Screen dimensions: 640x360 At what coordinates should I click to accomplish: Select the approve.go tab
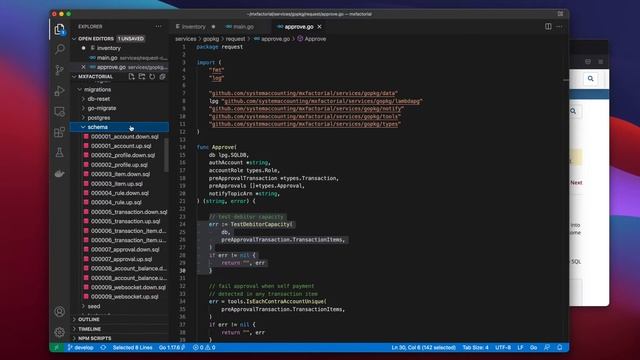click(299, 27)
